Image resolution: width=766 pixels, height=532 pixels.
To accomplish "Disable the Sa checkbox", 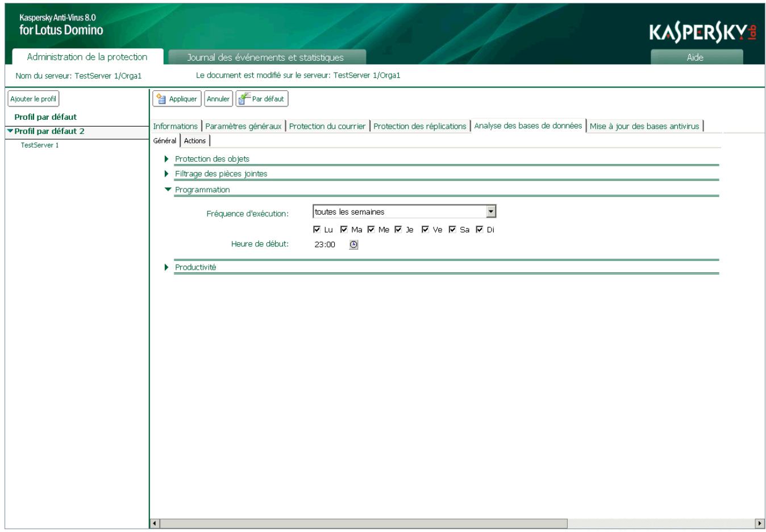I will 452,230.
